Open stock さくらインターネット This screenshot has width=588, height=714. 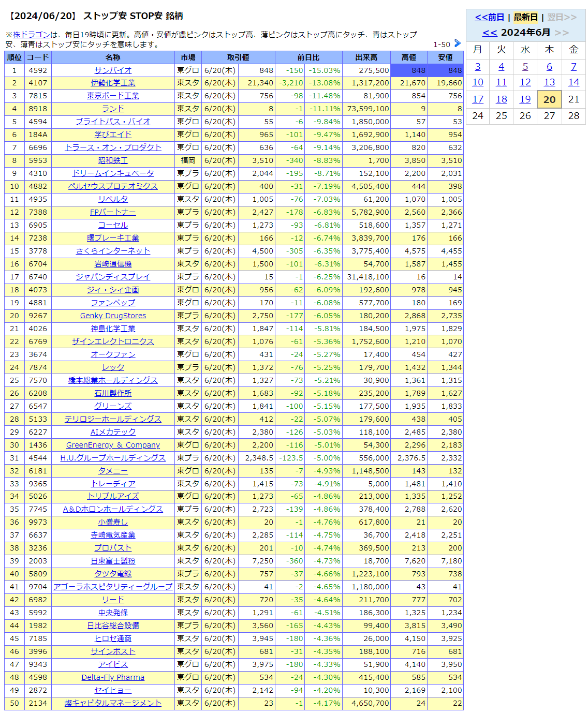[113, 251]
